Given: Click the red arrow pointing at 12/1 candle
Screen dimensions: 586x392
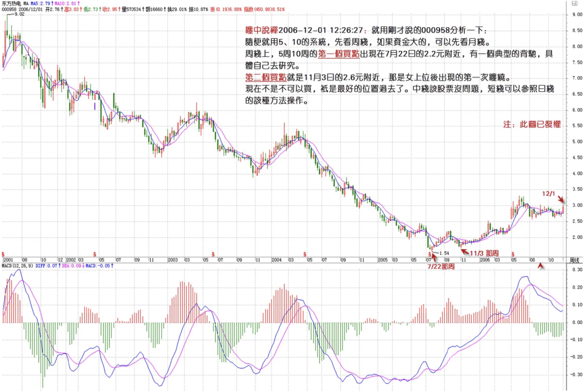Looking at the screenshot, I should [560, 199].
